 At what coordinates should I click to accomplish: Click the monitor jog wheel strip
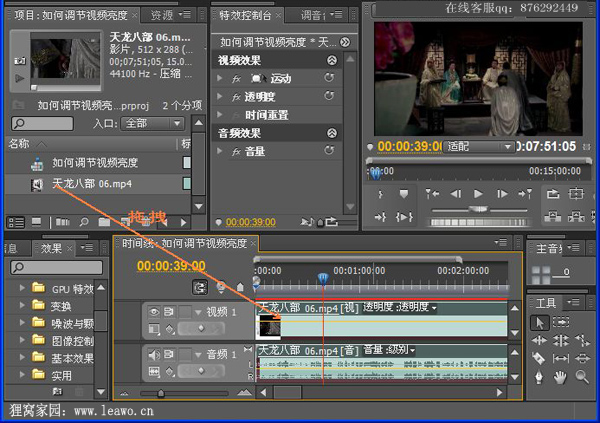pos(479,222)
